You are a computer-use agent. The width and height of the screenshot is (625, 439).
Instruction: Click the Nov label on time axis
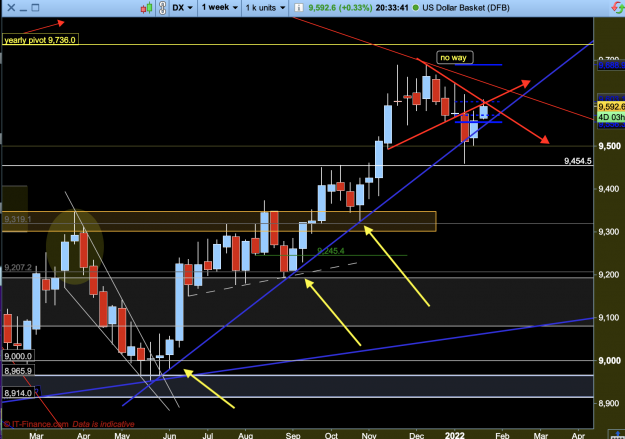pos(369,435)
